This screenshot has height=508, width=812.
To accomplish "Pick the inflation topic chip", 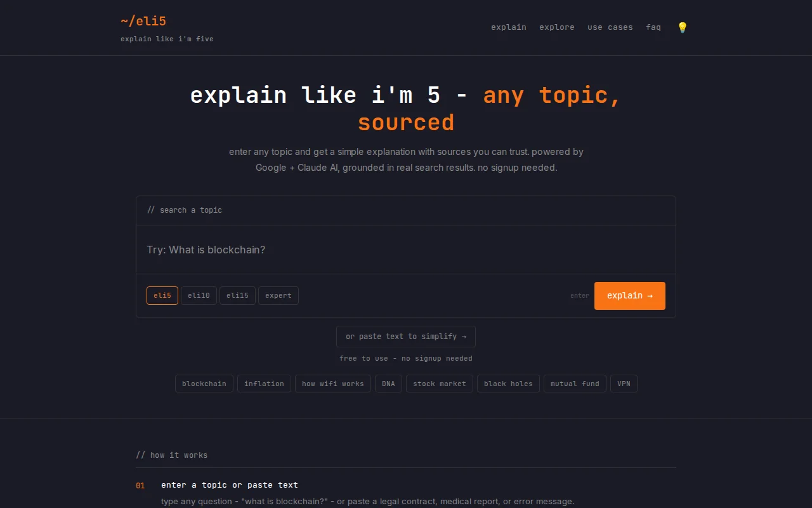I will [x=264, y=384].
